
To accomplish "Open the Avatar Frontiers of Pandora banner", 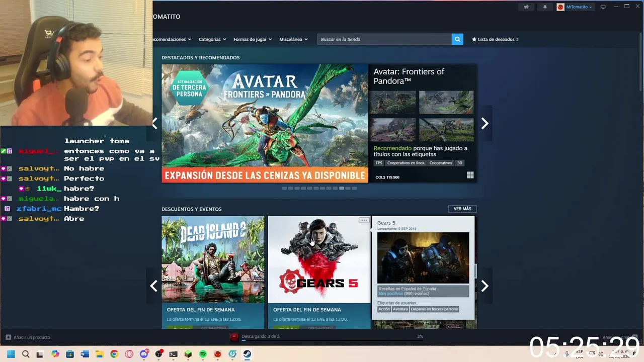I will click(265, 123).
